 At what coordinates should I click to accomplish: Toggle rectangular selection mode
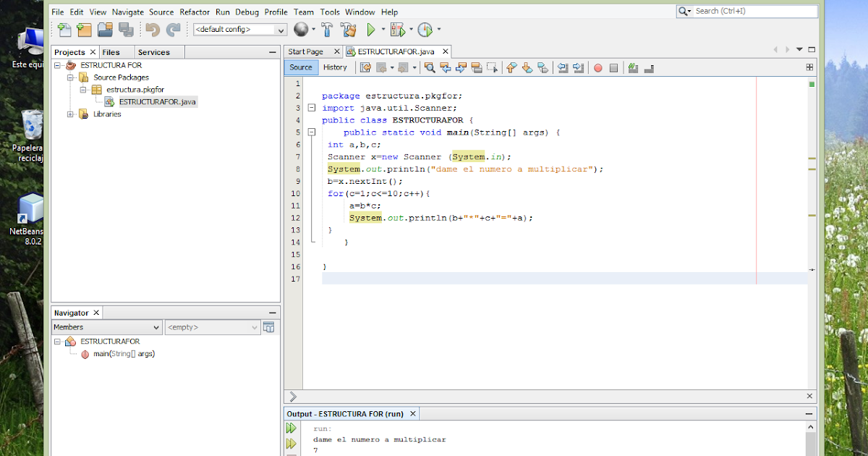click(493, 67)
